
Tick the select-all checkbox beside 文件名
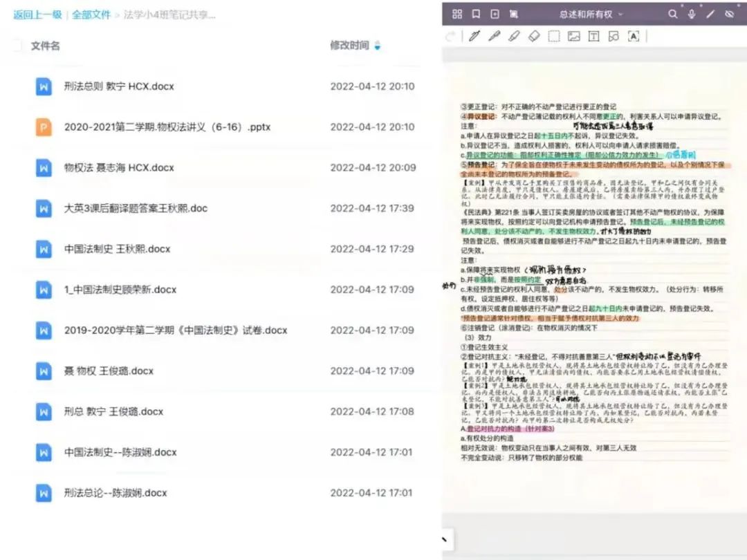coord(16,46)
